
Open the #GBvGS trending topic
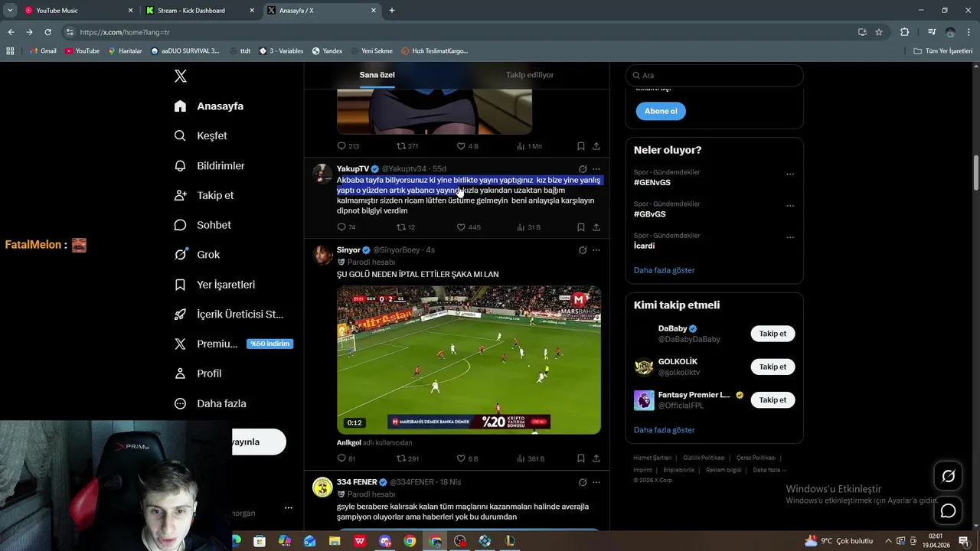tap(649, 214)
